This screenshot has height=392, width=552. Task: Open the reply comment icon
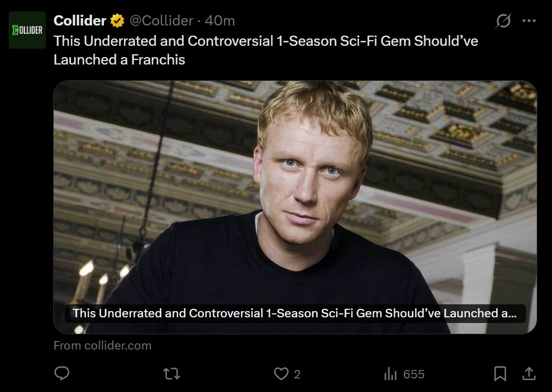[62, 373]
